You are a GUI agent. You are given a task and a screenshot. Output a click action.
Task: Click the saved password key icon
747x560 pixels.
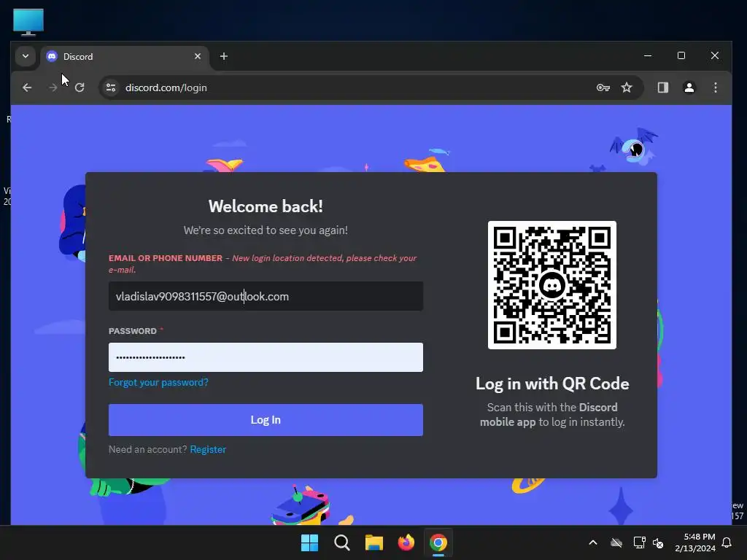(603, 87)
